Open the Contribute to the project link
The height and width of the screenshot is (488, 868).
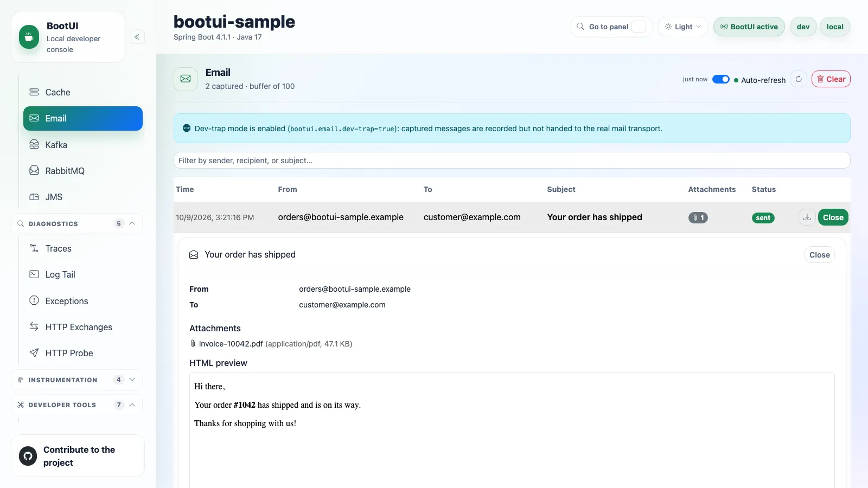(x=78, y=456)
